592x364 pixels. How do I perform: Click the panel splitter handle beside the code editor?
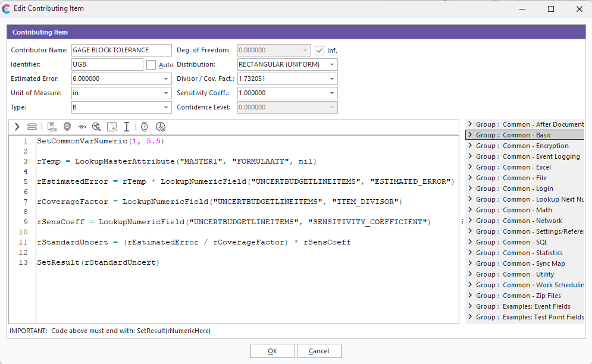click(x=462, y=221)
